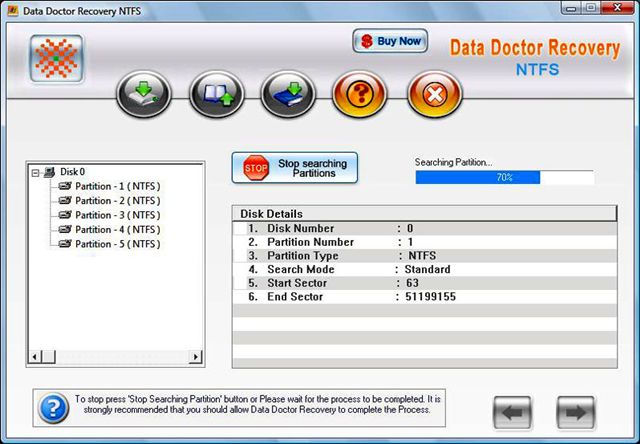
Task: Select Partition - 2 ( NTFS )
Action: tap(118, 201)
